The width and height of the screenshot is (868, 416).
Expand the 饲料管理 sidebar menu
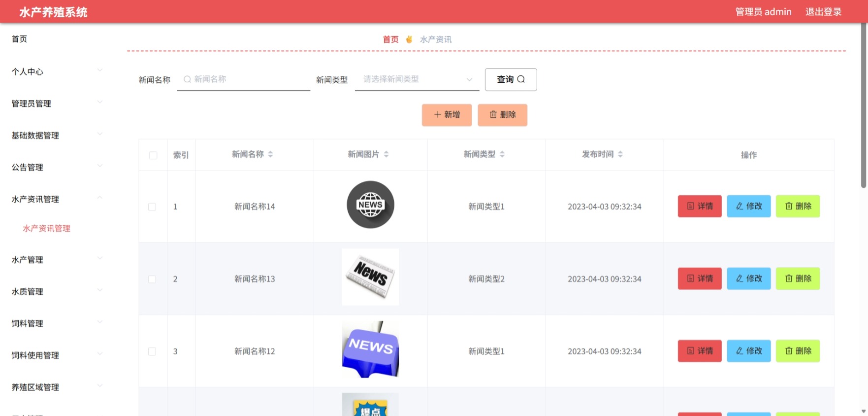click(57, 323)
